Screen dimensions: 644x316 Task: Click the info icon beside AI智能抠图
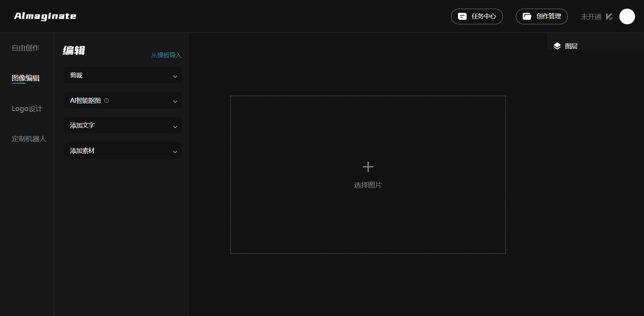[x=107, y=101]
